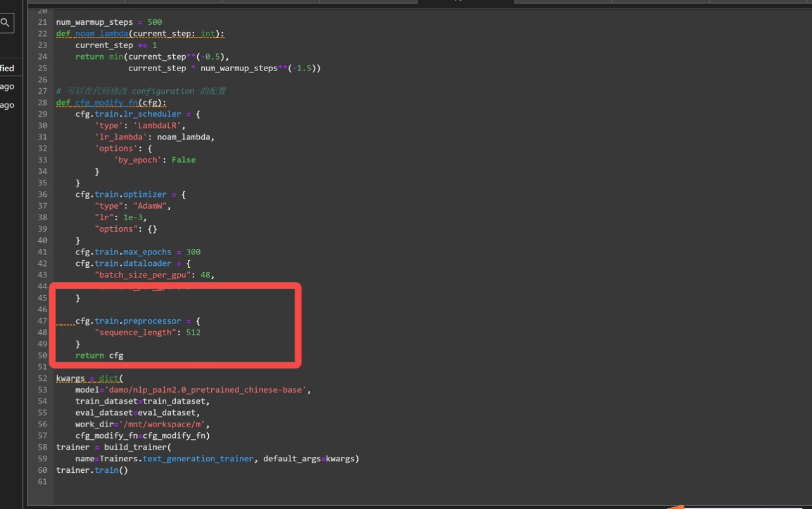The width and height of the screenshot is (812, 509).
Task: Click line number 61 in the gutter
Action: 43,482
